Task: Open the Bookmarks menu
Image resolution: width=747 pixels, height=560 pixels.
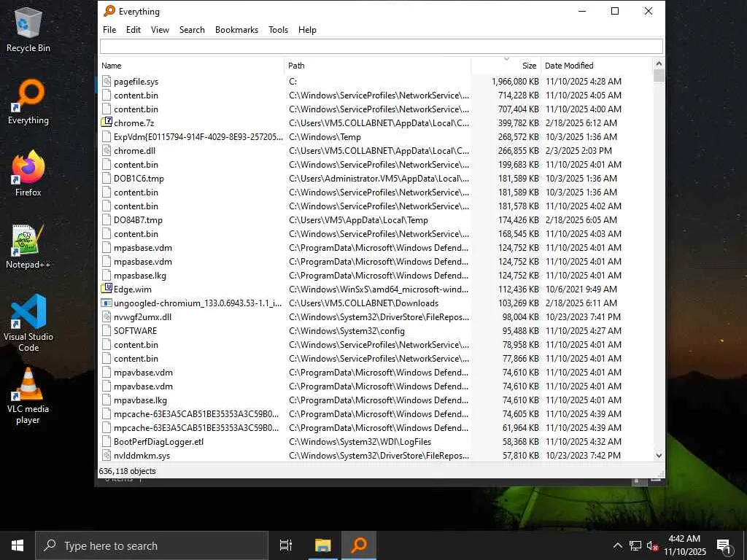Action: coord(237,29)
